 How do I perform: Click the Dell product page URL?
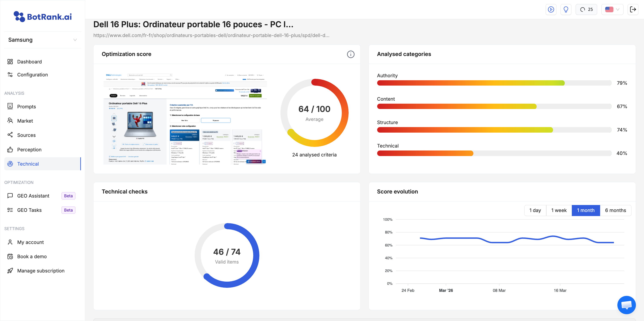pyautogui.click(x=211, y=36)
